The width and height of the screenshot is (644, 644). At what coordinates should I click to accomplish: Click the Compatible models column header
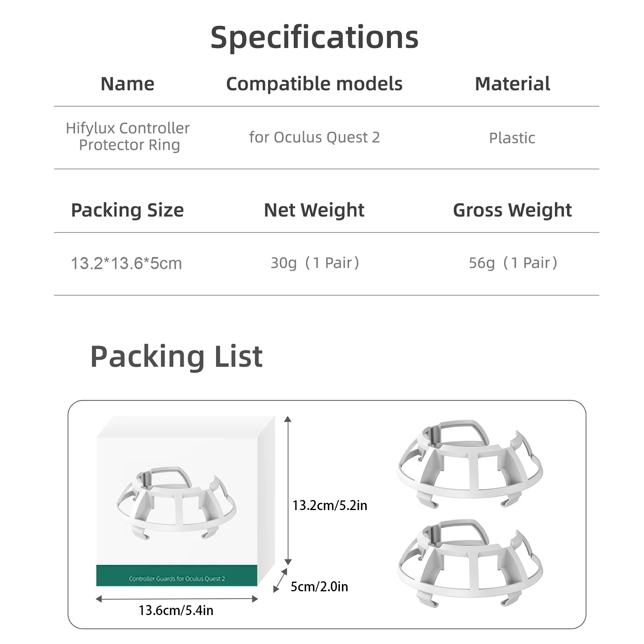pyautogui.click(x=314, y=84)
